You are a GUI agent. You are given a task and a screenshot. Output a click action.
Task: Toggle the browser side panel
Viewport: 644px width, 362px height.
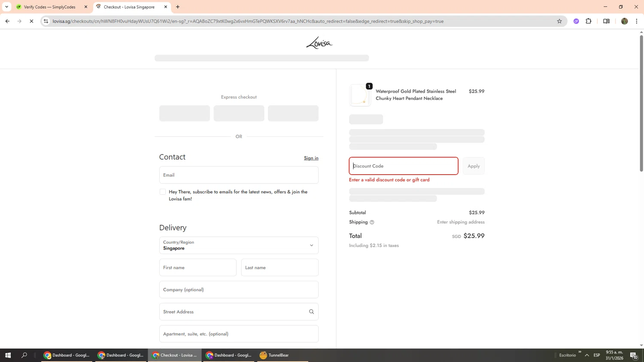click(x=606, y=21)
